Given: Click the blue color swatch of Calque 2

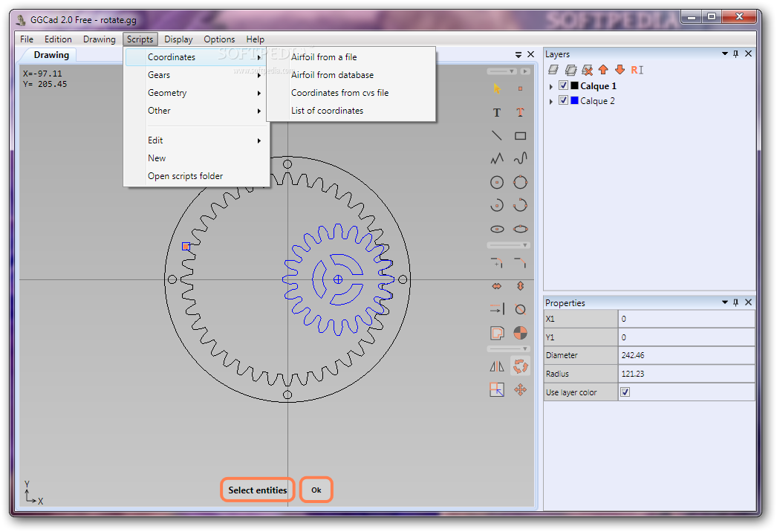Looking at the screenshot, I should (x=574, y=100).
